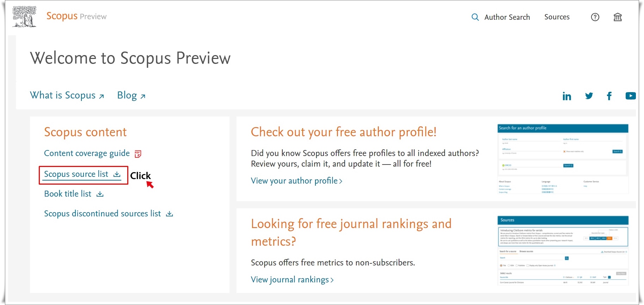This screenshot has height=305, width=644.
Task: Open Content coverage guide link
Action: [87, 153]
